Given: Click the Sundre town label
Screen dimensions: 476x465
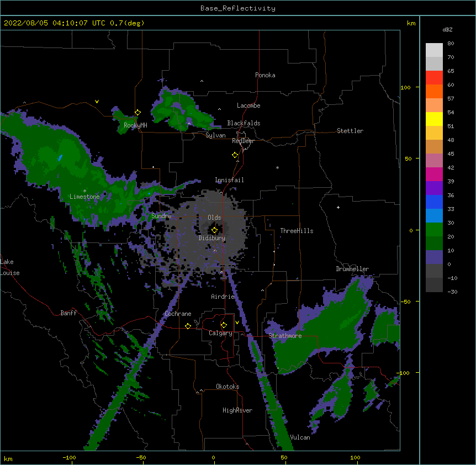Looking at the screenshot, I should 161,216.
